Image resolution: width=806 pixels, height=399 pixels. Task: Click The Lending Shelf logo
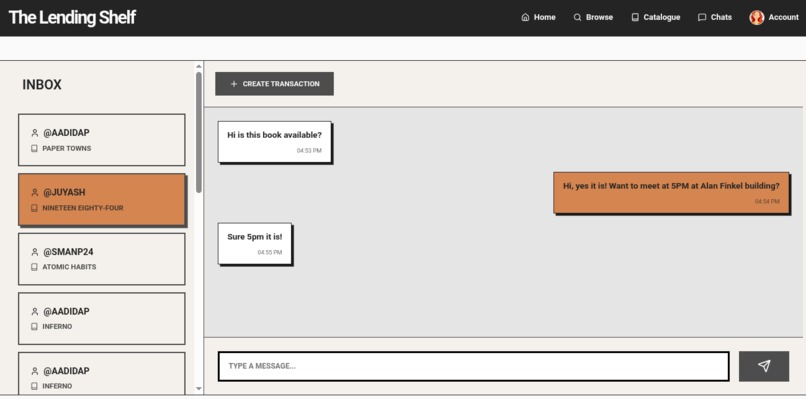pos(72,17)
